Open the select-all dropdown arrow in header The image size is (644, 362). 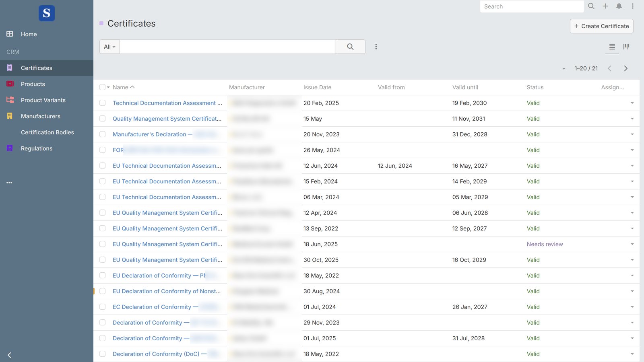pyautogui.click(x=108, y=87)
